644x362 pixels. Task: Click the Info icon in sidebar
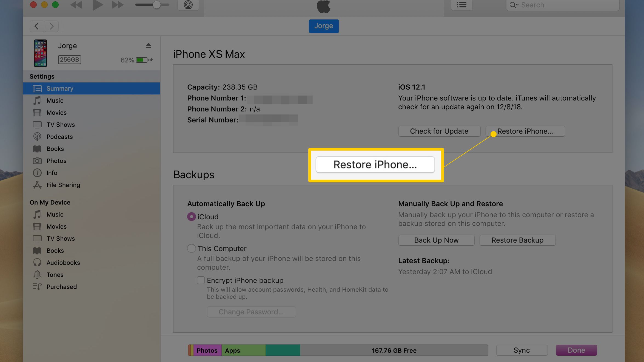[x=38, y=173]
